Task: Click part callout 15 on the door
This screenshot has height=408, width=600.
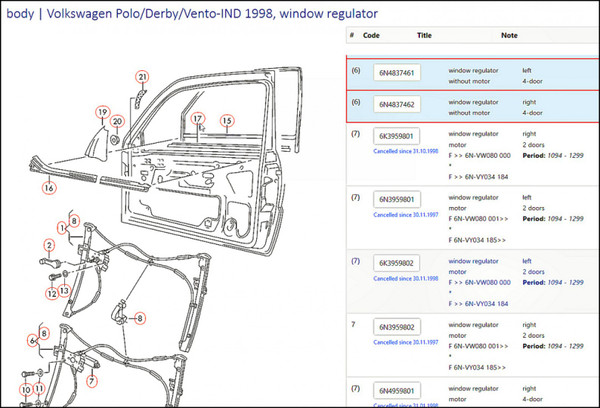Action: (x=227, y=121)
